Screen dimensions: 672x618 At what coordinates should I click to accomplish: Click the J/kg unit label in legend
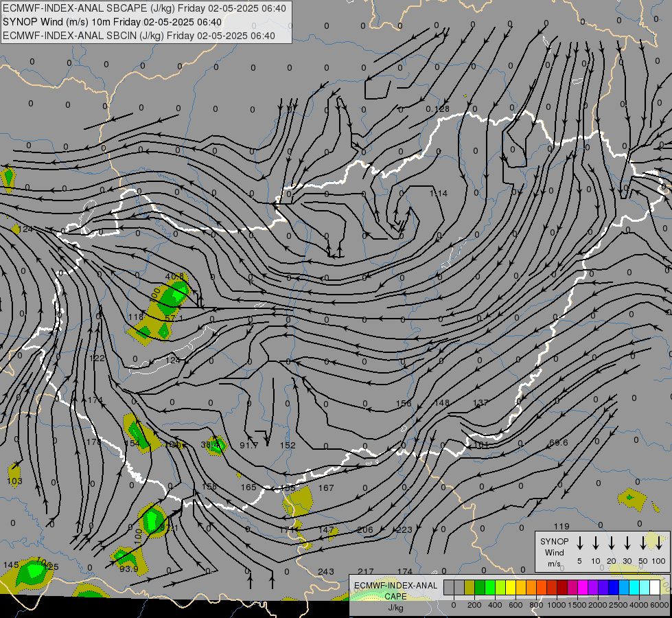pos(395,607)
